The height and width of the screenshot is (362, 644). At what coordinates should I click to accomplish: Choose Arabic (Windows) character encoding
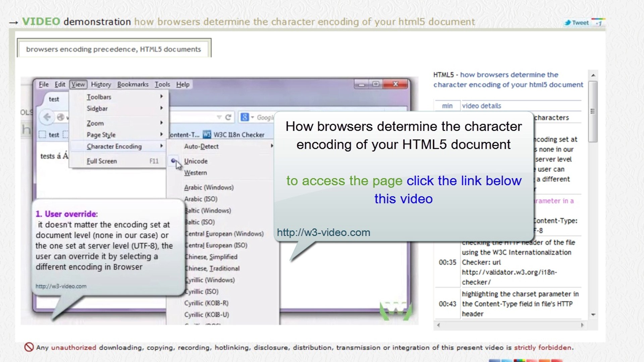pyautogui.click(x=209, y=188)
